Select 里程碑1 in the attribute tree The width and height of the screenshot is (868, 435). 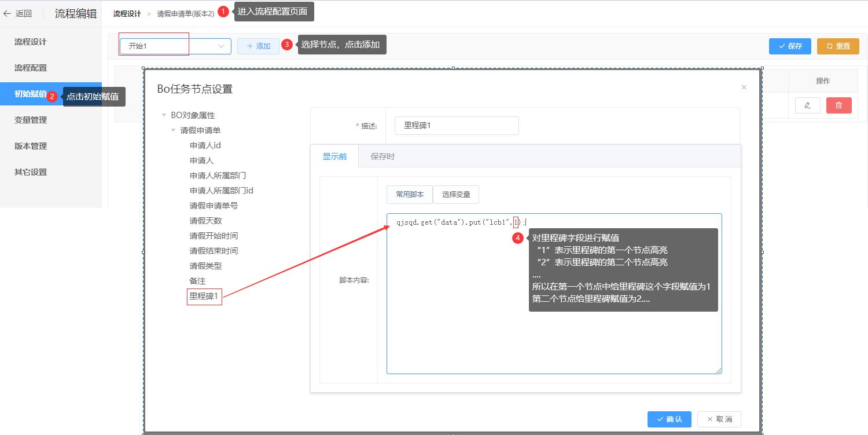(204, 296)
